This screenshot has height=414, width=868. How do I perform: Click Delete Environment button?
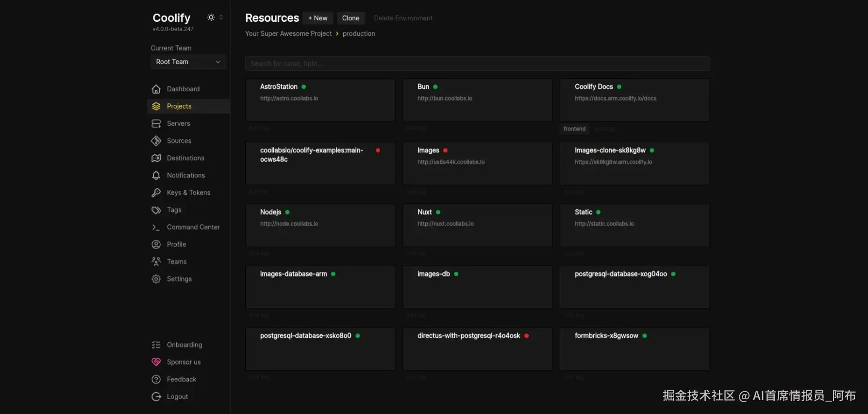pos(403,18)
